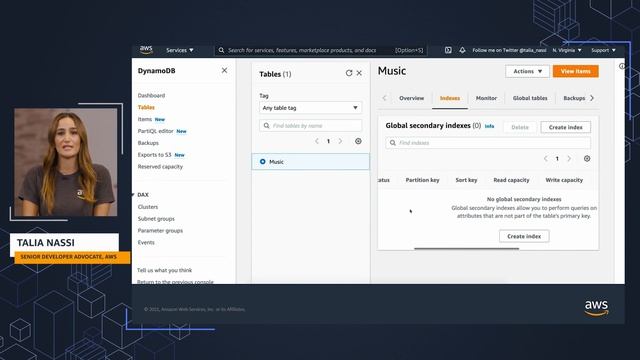Open the N. Virginia region dropdown
The image size is (640, 360).
pos(567,50)
